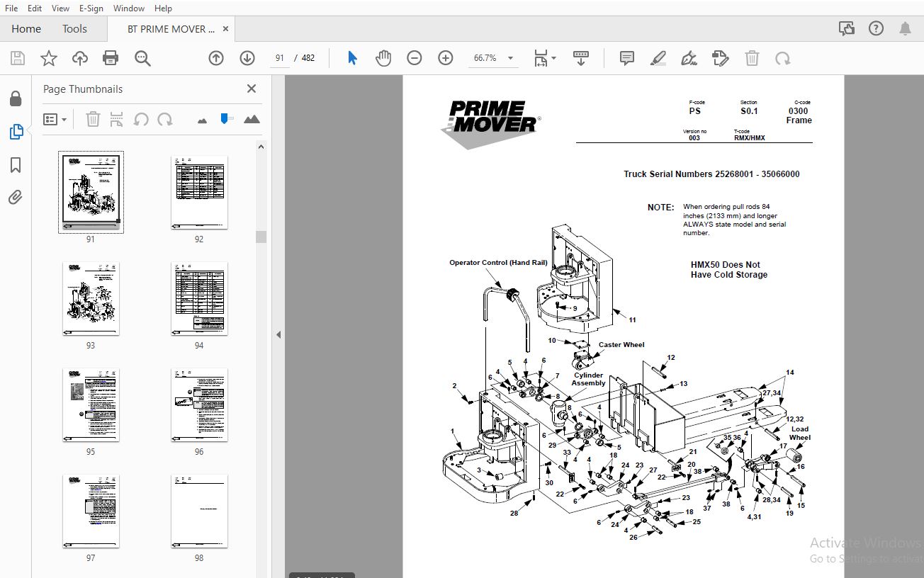
Task: Open the View menu
Action: (x=60, y=8)
